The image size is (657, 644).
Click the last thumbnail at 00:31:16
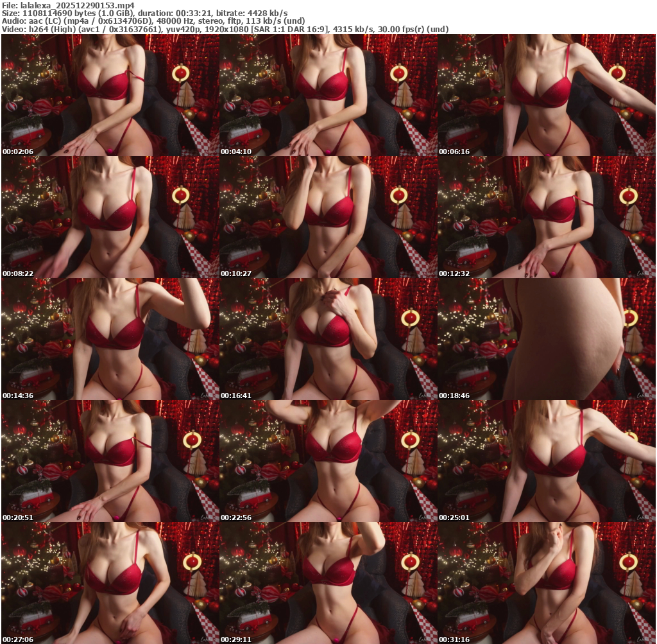(546, 583)
